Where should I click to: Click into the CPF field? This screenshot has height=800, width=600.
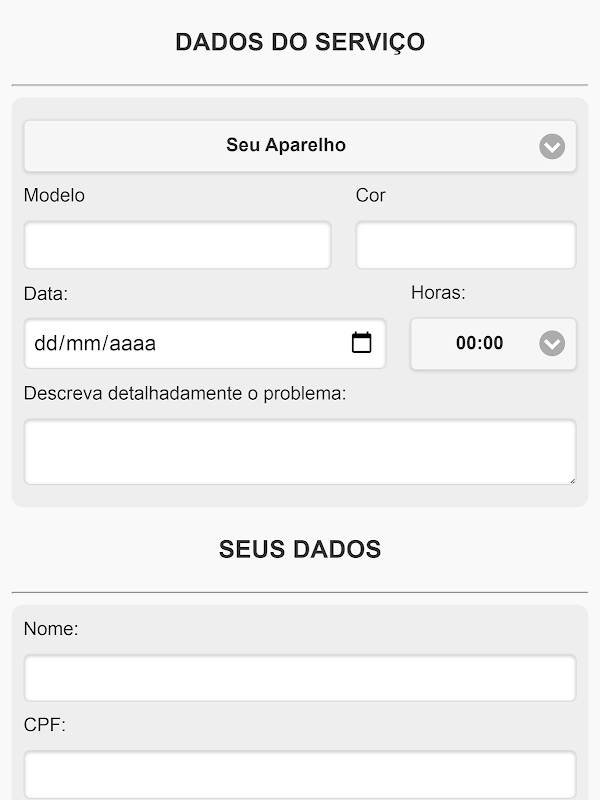point(300,774)
